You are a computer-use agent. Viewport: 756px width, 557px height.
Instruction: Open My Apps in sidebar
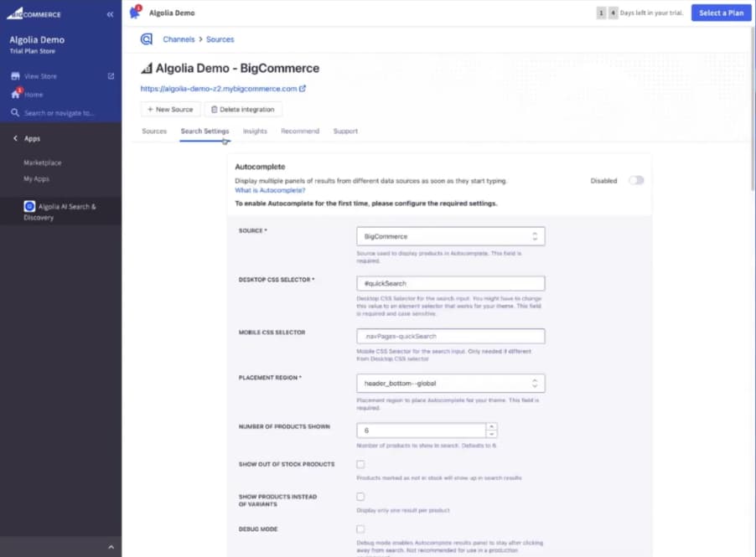(x=36, y=178)
